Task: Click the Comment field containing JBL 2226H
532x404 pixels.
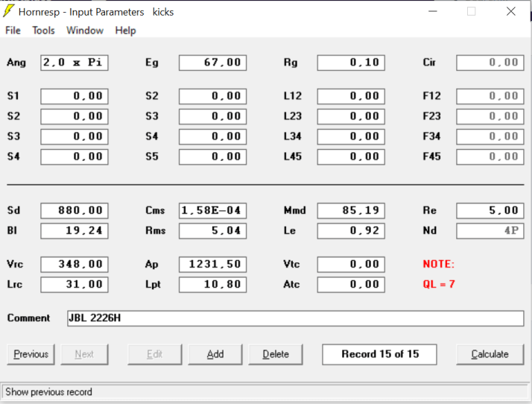Action: [296, 318]
